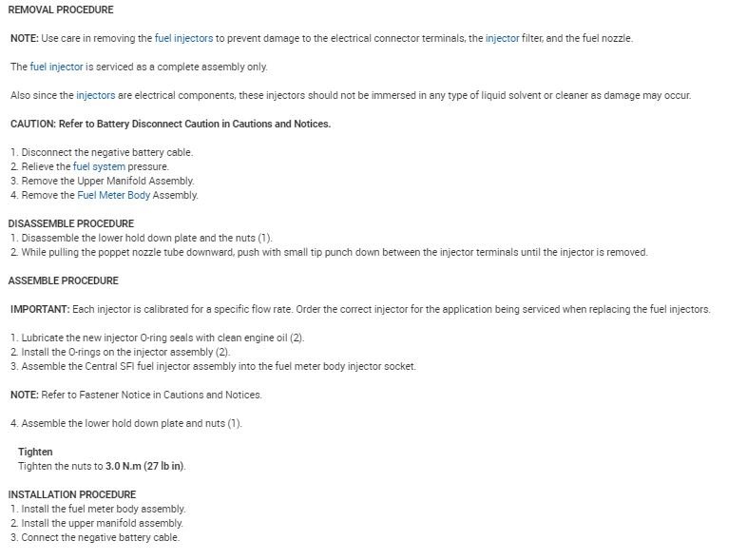747x560 pixels.
Task: Click the torque value 3.0 N.m (27 lb in)
Action: click(145, 466)
